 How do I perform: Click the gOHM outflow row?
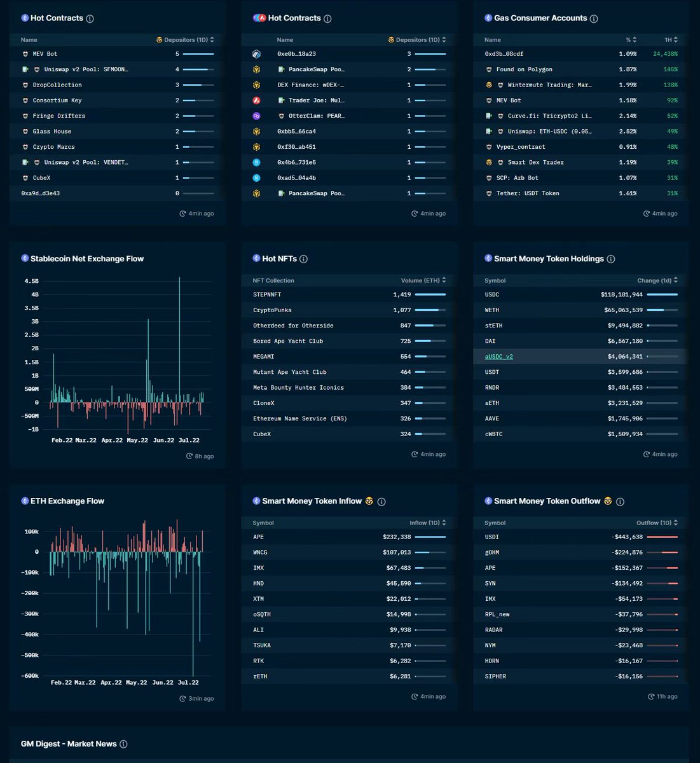581,553
